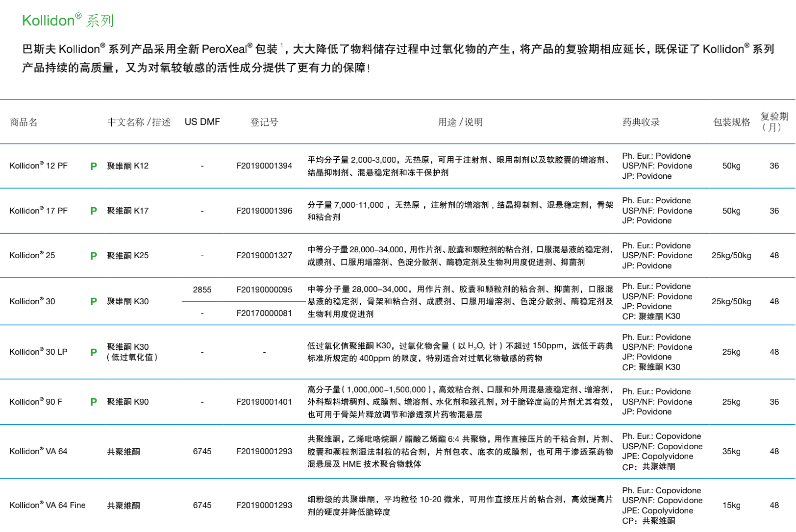Click usage text starting 平均分子量 2,000-3,000

pyautogui.click(x=460, y=166)
